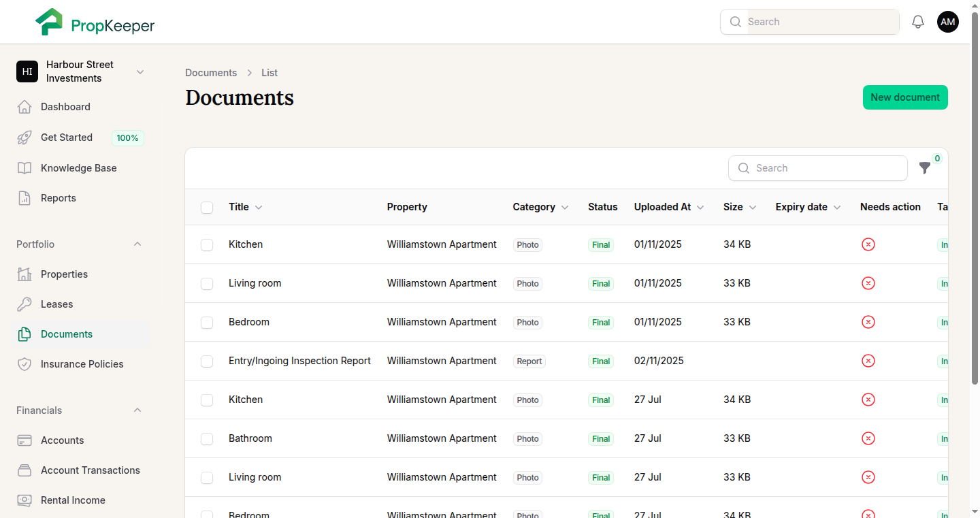Click needs-action X icon for 01/11/2025 Bedroom

pyautogui.click(x=868, y=322)
